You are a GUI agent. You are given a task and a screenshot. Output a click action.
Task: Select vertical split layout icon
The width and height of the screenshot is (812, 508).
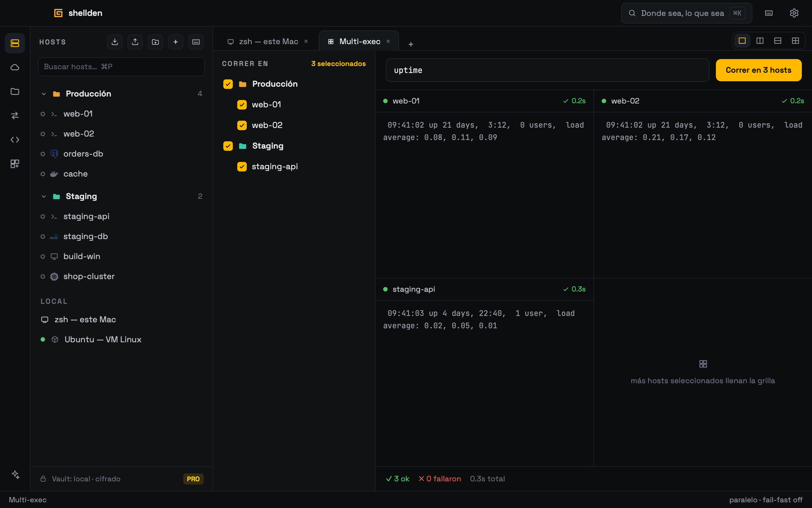coord(760,41)
